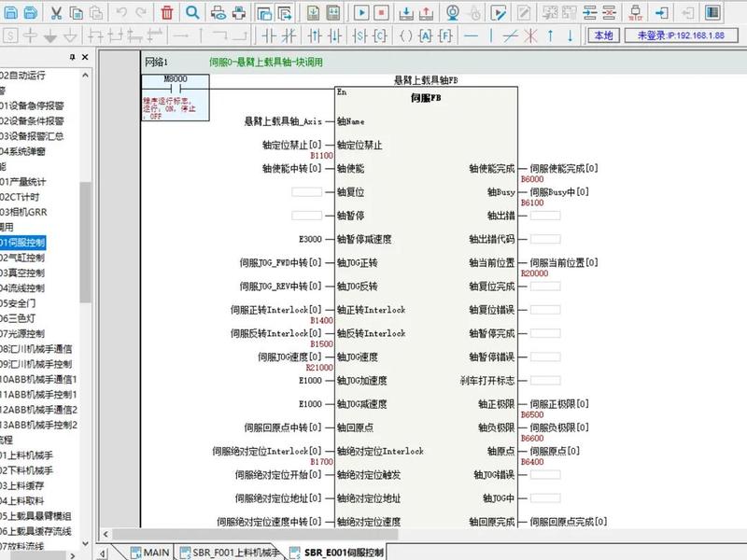Open 08汇川机械手通信 tree item

click(36, 349)
